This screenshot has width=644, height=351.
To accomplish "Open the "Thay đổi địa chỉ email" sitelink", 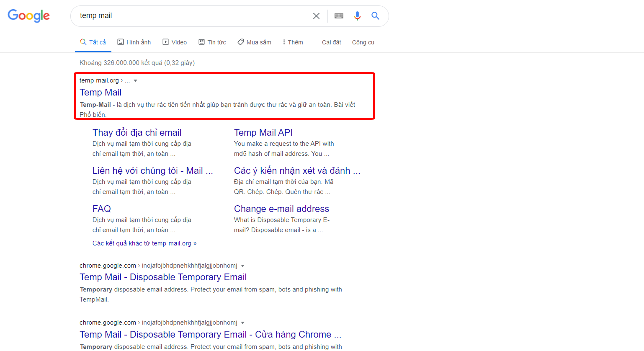I will coord(137,133).
